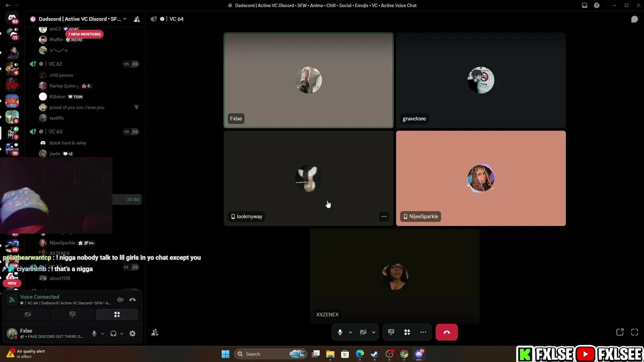Expand output device options beside headphones
Viewport: 644px width, 362px height.
122,333
